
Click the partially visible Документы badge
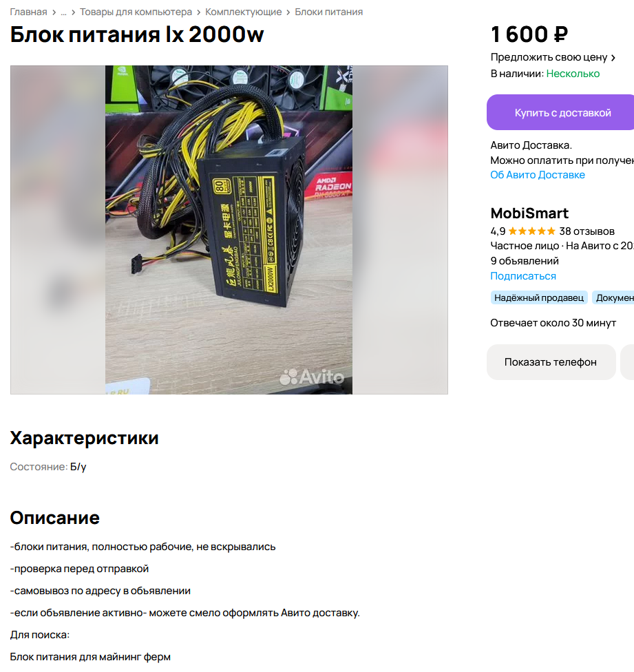click(613, 298)
